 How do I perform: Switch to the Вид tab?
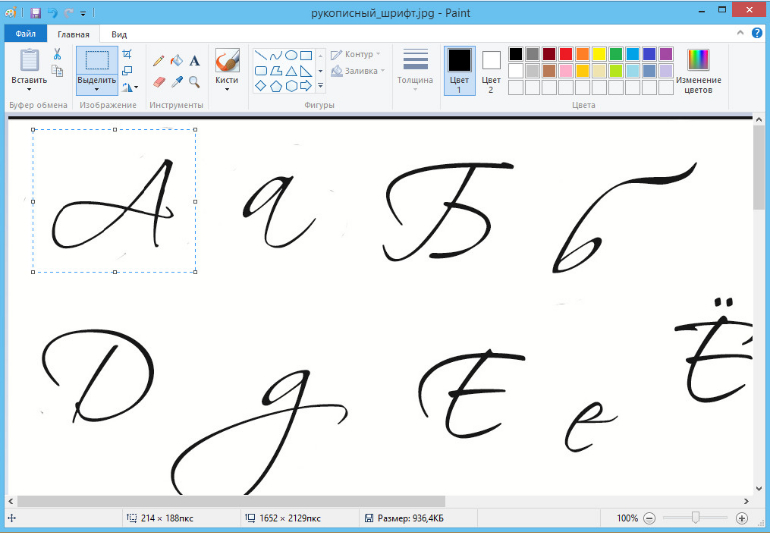119,34
